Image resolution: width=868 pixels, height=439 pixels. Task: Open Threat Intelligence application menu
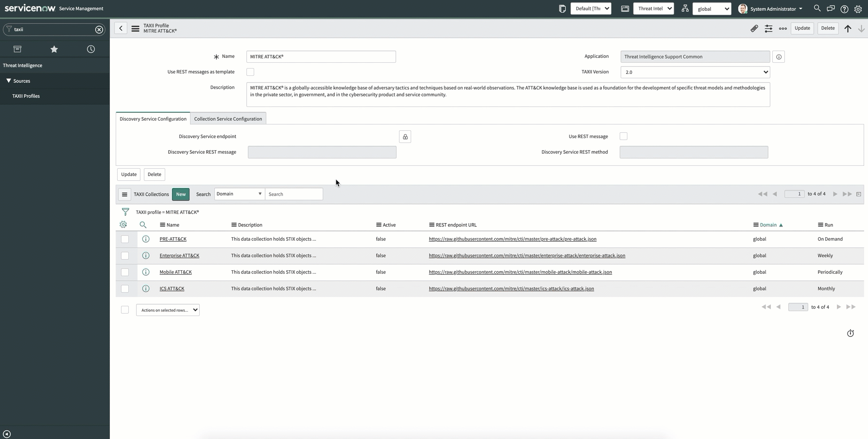click(23, 66)
